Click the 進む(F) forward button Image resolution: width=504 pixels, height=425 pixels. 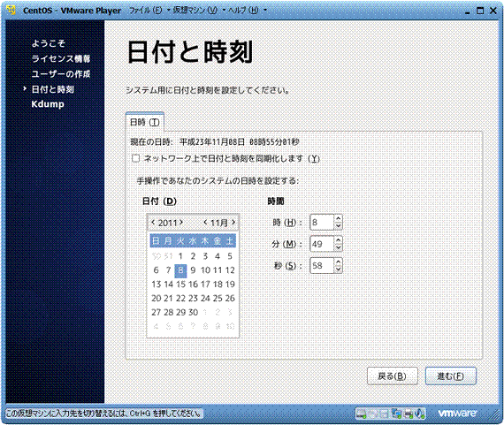pyautogui.click(x=451, y=376)
